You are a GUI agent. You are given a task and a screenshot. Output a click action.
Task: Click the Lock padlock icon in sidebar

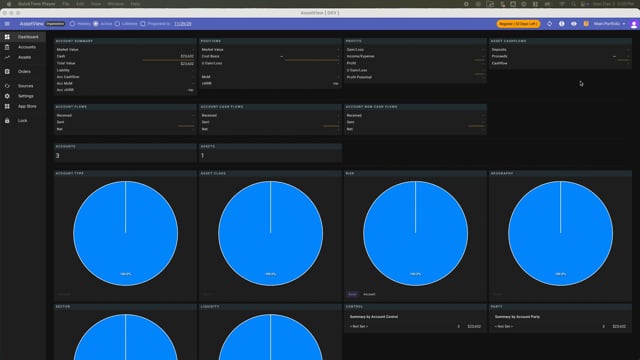click(x=7, y=120)
